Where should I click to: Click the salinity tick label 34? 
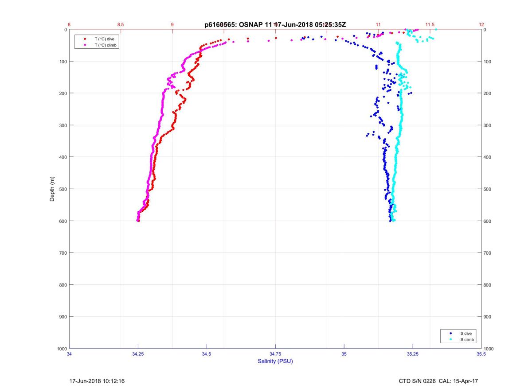click(70, 354)
